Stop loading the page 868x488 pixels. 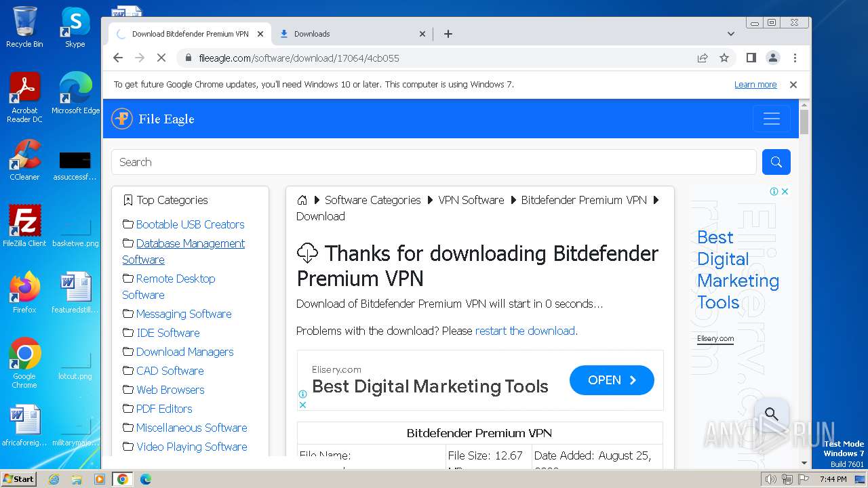pos(161,58)
